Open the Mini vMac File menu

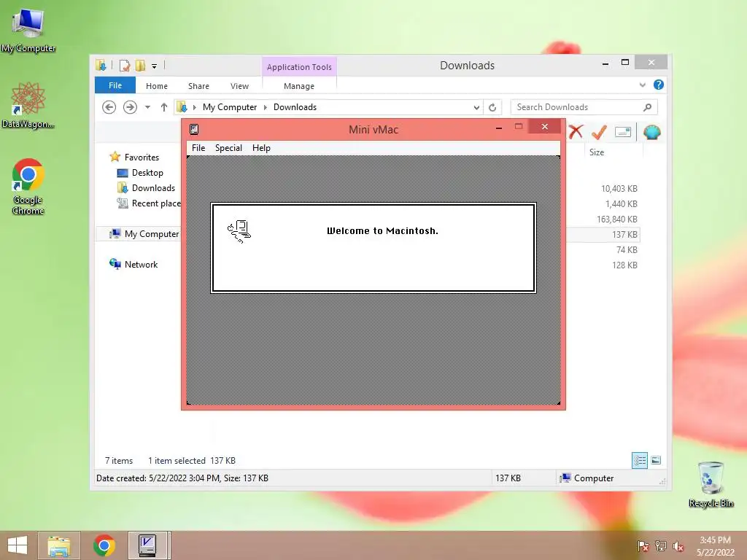198,148
